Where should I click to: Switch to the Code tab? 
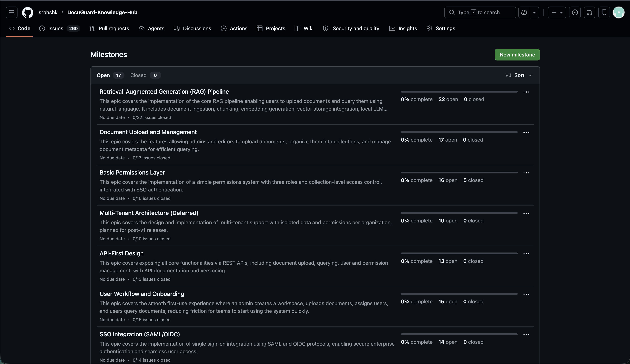tap(20, 28)
